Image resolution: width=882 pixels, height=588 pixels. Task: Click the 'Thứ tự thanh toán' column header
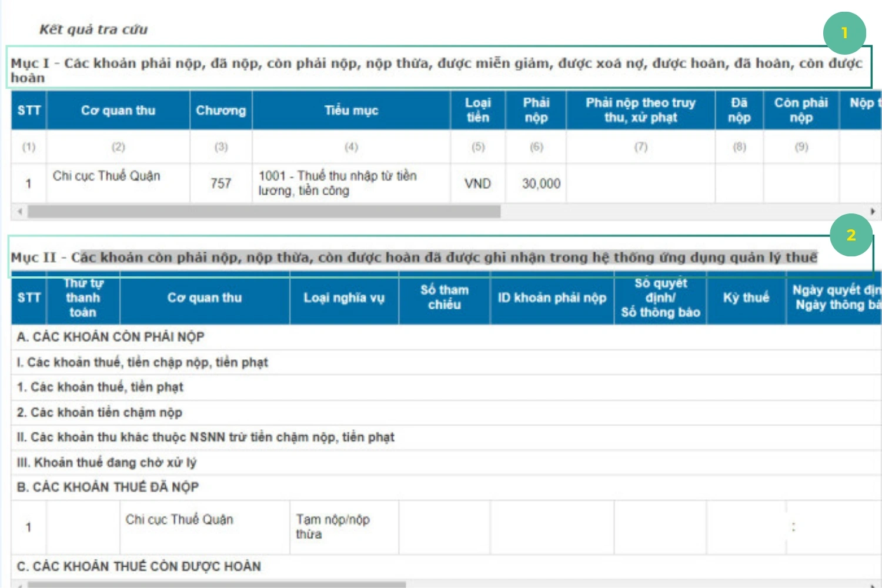[83, 298]
